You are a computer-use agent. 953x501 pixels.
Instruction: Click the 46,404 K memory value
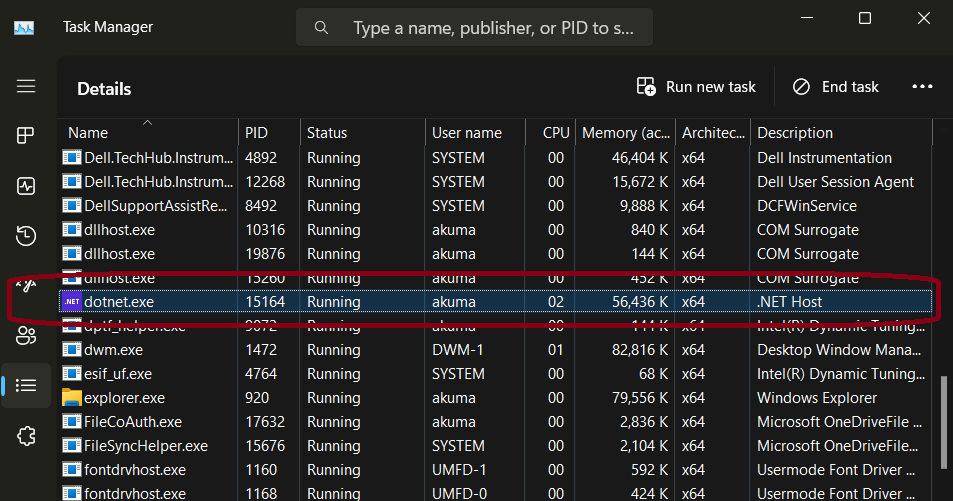click(x=639, y=157)
